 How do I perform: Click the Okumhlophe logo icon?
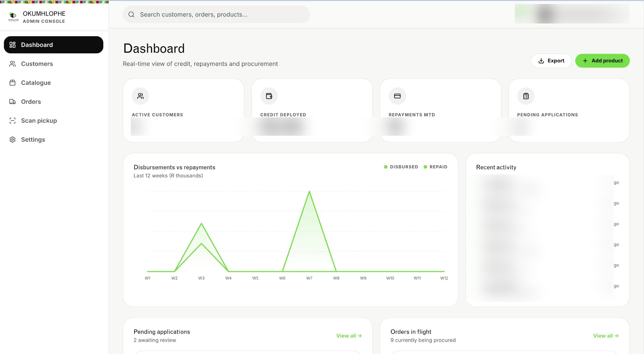click(13, 16)
